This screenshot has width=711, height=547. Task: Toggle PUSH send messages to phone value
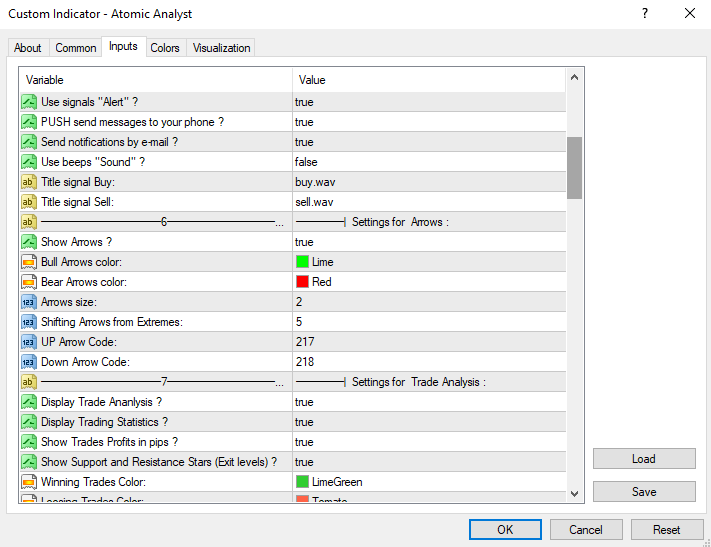(x=428, y=122)
